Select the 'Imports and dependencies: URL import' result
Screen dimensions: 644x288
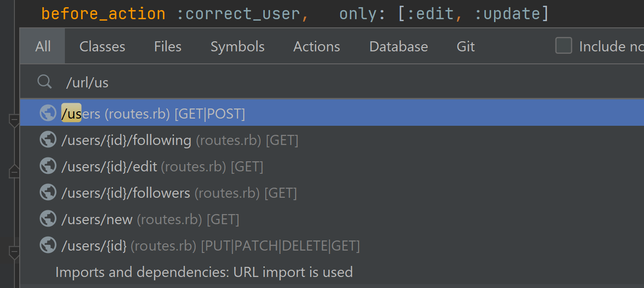click(204, 272)
